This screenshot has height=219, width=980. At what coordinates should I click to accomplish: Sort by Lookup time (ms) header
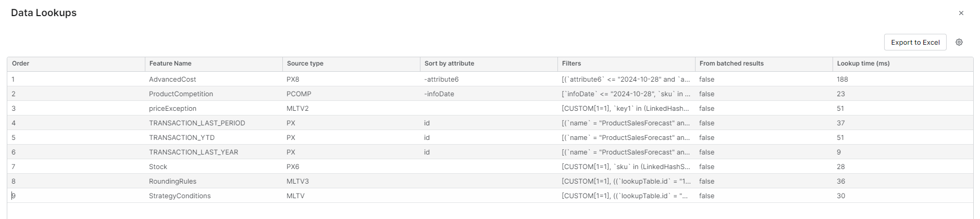(863, 63)
